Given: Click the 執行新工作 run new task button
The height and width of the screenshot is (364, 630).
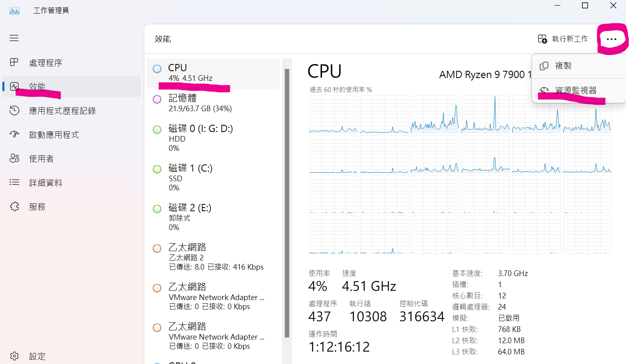Looking at the screenshot, I should [x=563, y=39].
